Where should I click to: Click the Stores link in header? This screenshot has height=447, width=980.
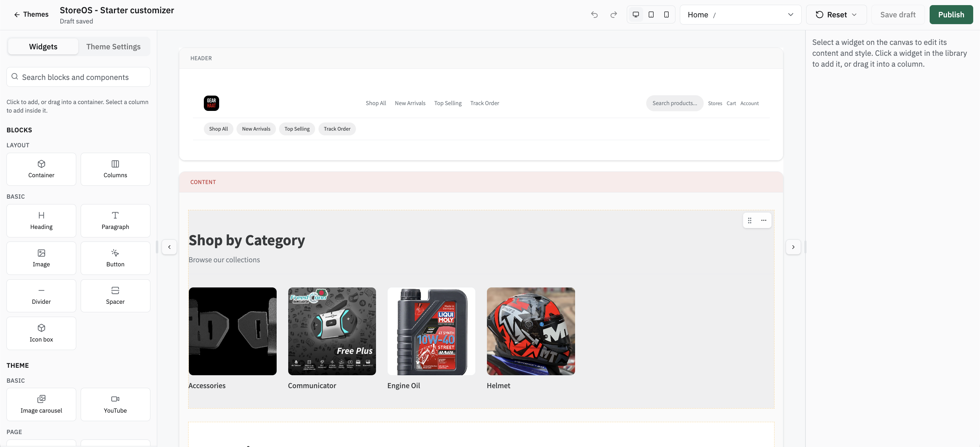click(x=715, y=103)
